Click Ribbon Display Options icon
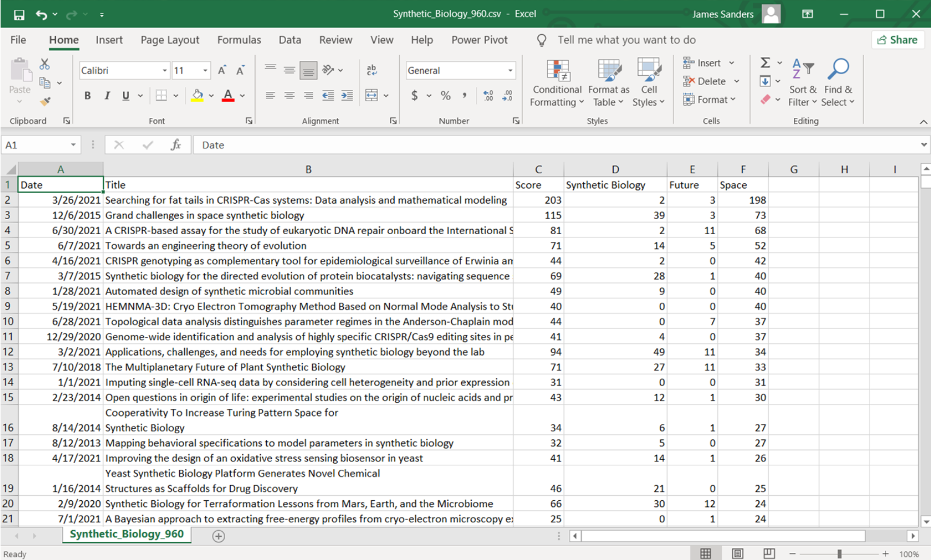 pyautogui.click(x=808, y=14)
